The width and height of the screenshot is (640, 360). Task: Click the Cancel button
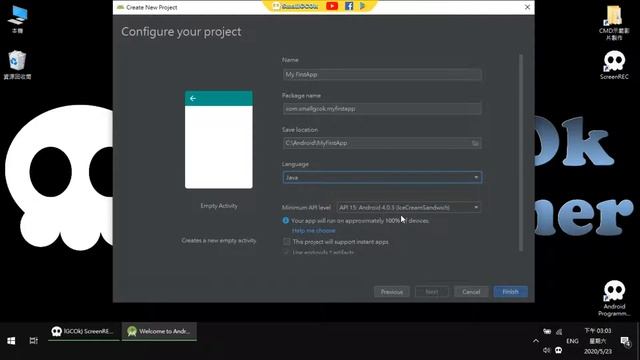tap(471, 291)
